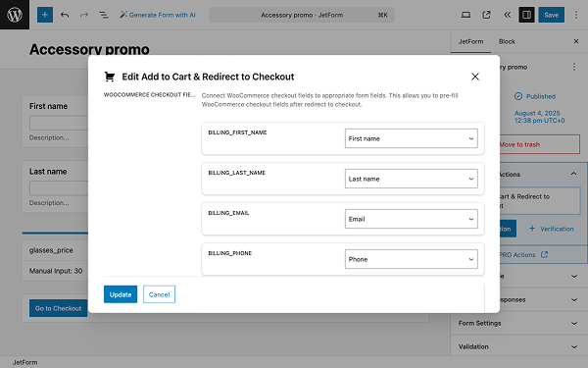Expand the Validation panel
588x368 pixels.
(x=519, y=346)
